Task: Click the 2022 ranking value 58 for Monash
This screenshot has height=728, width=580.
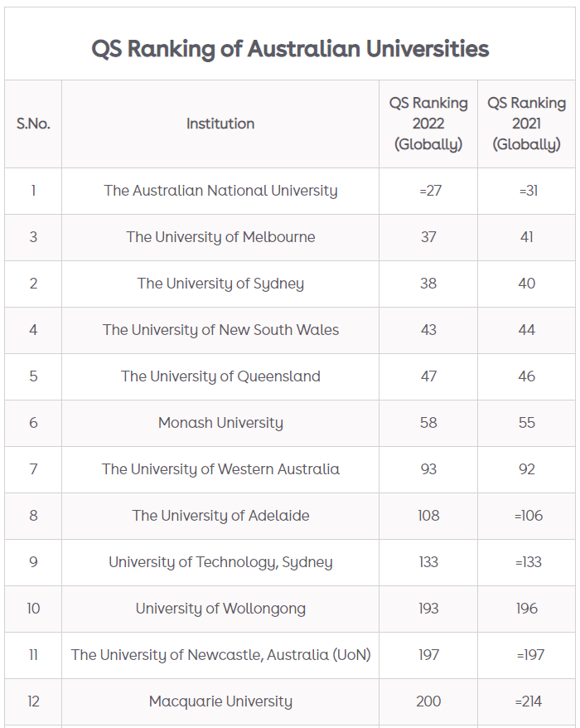Action: coord(428,423)
